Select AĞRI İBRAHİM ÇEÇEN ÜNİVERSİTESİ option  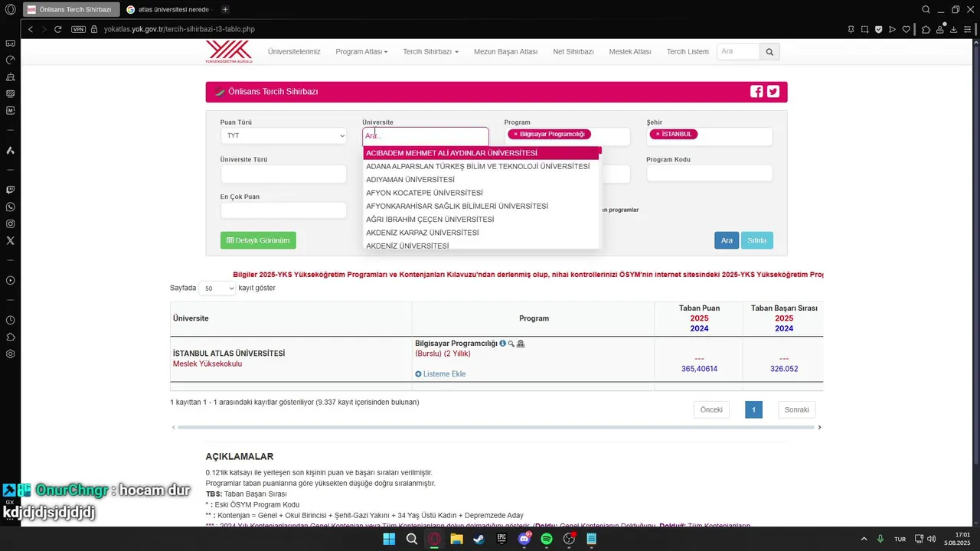click(481, 220)
